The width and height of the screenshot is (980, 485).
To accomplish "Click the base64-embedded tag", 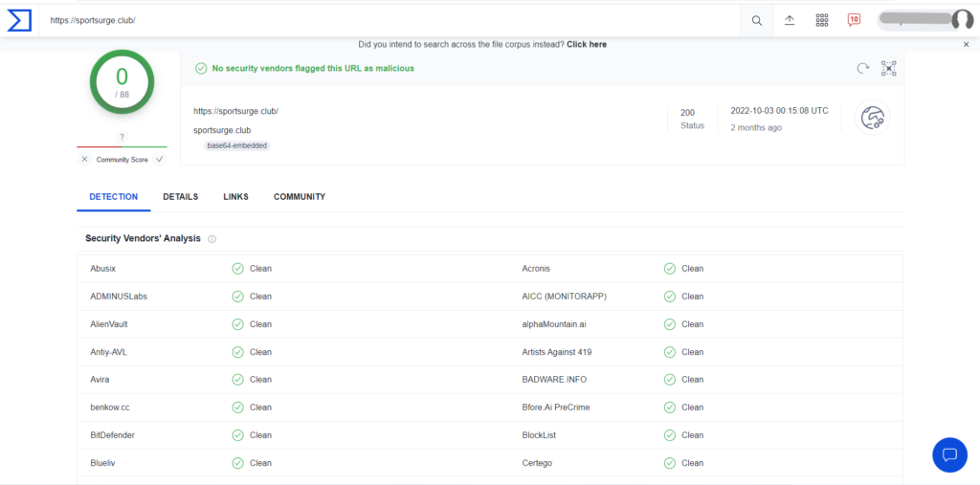I will click(237, 145).
